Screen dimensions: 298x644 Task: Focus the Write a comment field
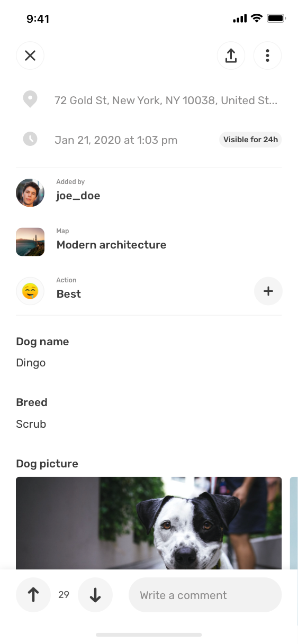coord(205,595)
